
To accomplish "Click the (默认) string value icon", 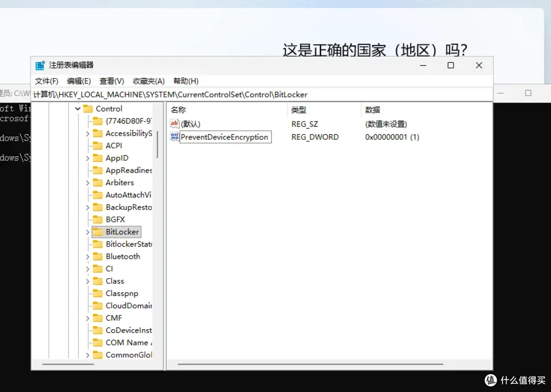I will click(174, 124).
